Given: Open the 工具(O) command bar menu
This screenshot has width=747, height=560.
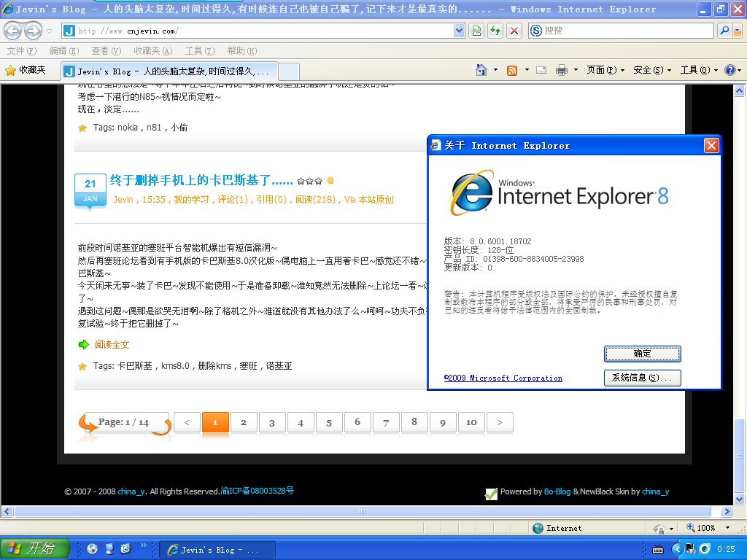Looking at the screenshot, I should [x=699, y=71].
